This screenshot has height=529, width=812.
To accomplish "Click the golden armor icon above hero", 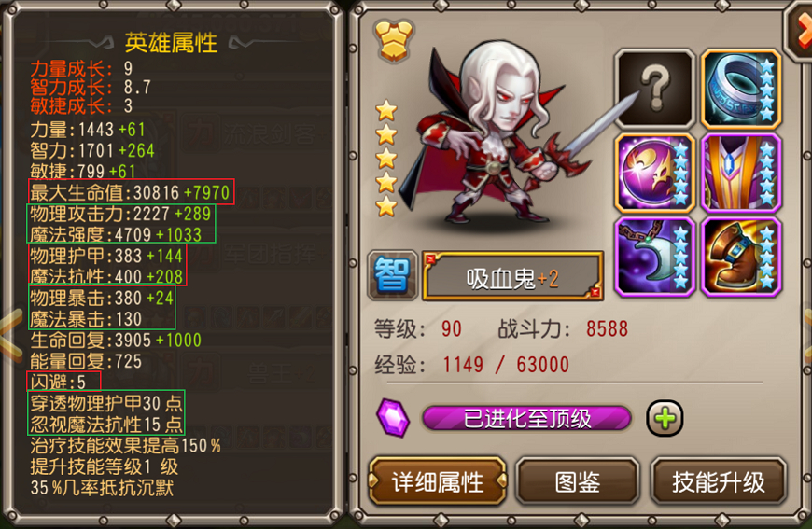I will pos(394,41).
